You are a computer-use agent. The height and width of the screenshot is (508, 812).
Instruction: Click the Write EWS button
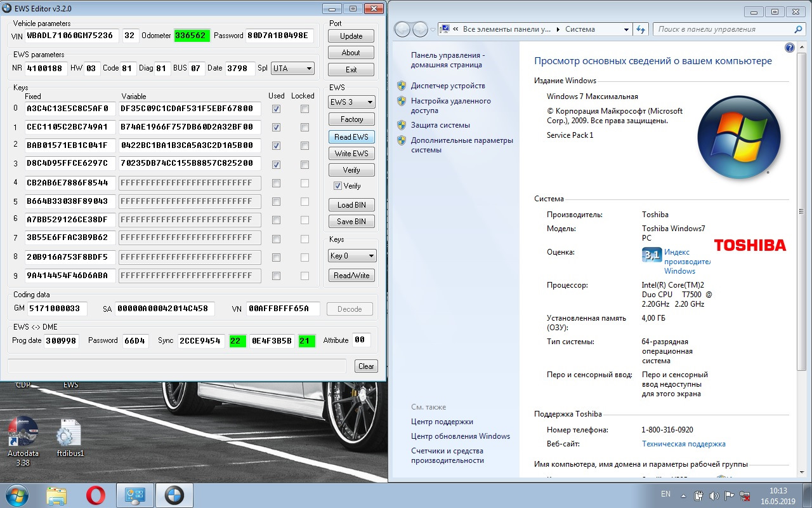(351, 154)
